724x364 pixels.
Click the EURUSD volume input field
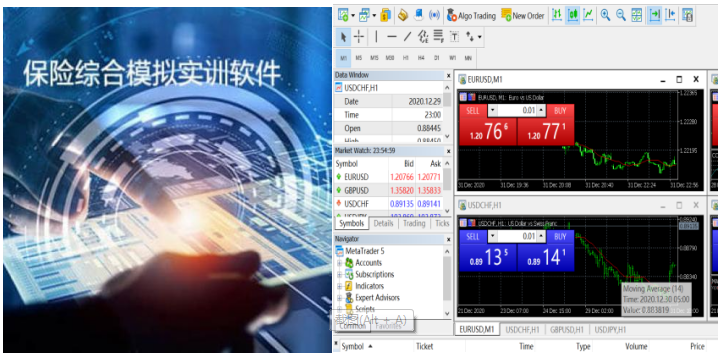click(x=517, y=110)
